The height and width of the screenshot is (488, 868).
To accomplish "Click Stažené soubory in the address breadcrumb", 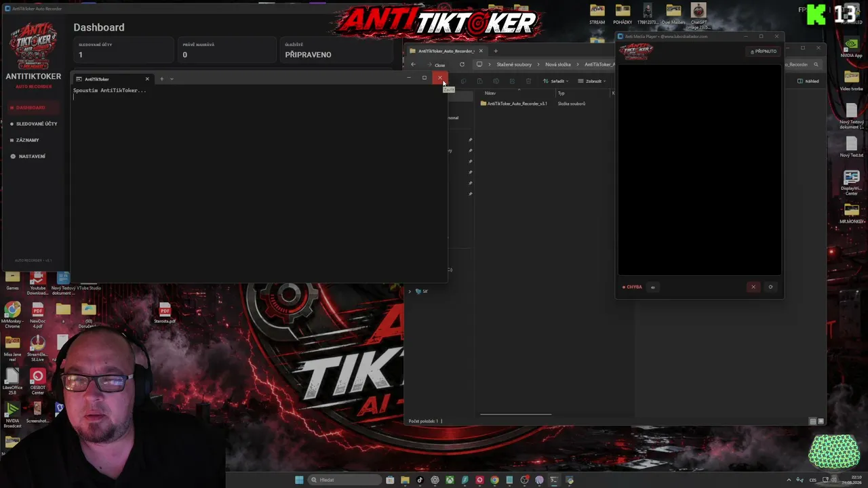I will (514, 64).
